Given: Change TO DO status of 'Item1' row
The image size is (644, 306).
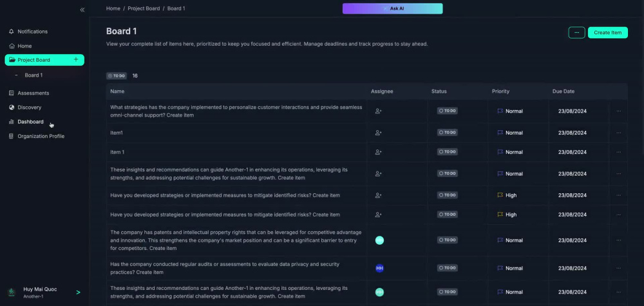Looking at the screenshot, I should (448, 133).
